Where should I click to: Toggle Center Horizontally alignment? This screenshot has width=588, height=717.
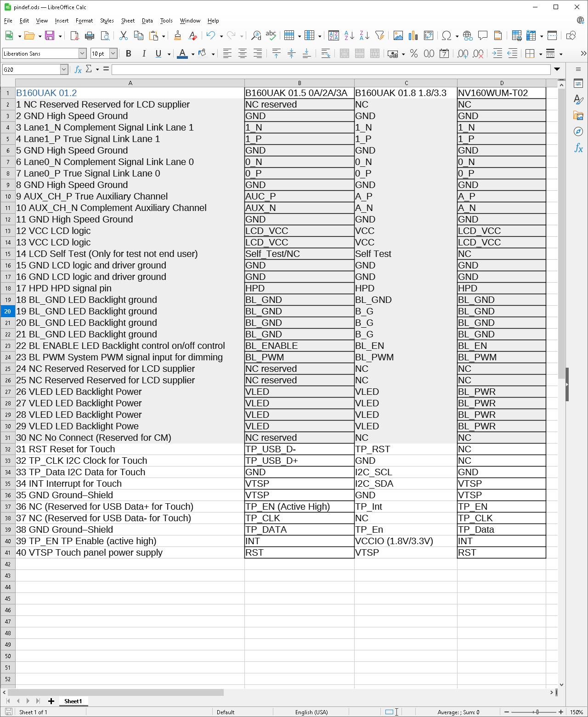[x=243, y=54]
